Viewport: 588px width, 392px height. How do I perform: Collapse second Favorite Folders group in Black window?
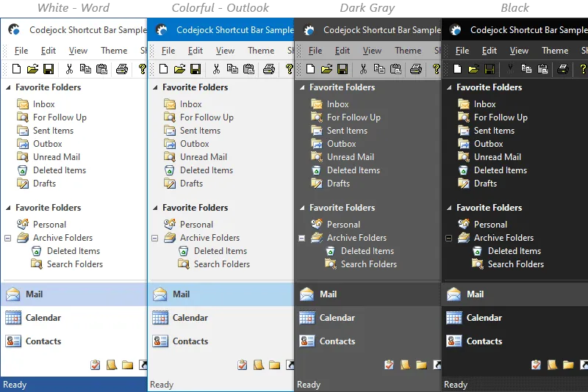tap(449, 208)
